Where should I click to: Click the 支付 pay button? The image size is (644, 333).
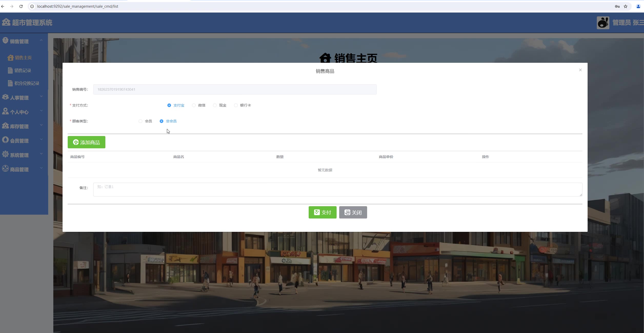pos(323,212)
